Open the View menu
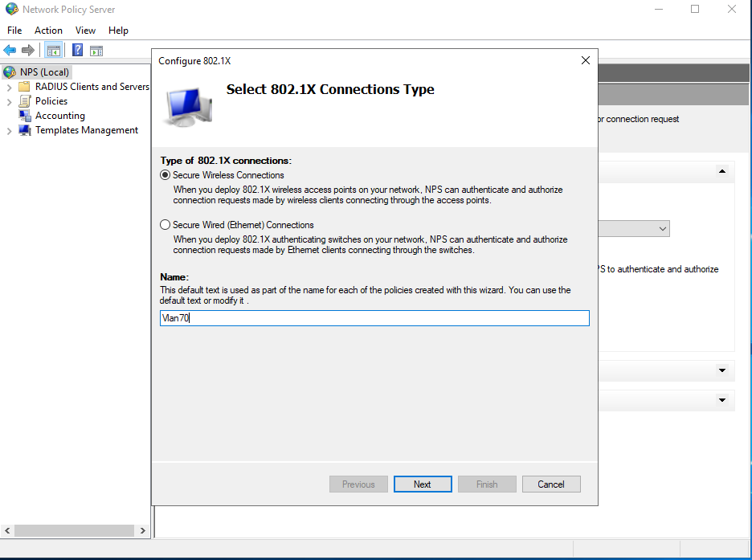The width and height of the screenshot is (752, 560). pyautogui.click(x=85, y=31)
